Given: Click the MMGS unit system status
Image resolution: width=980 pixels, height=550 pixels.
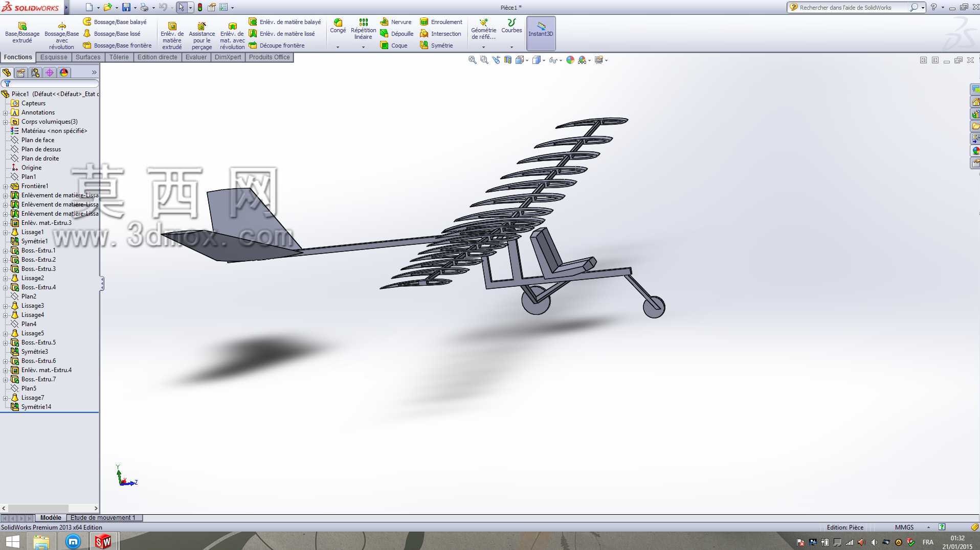Looking at the screenshot, I should coord(904,527).
